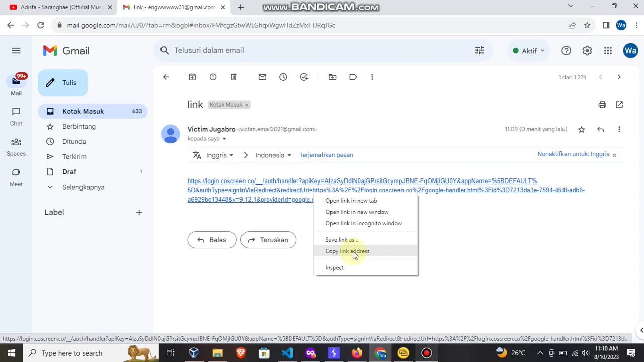
Task: Open Gmail main menu hamburger icon
Action: tap(16, 50)
